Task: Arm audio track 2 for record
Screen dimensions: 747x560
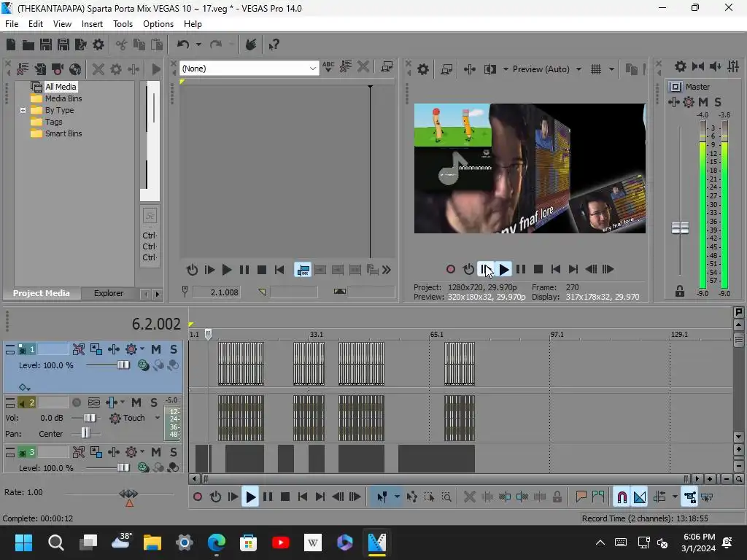Action: click(76, 402)
